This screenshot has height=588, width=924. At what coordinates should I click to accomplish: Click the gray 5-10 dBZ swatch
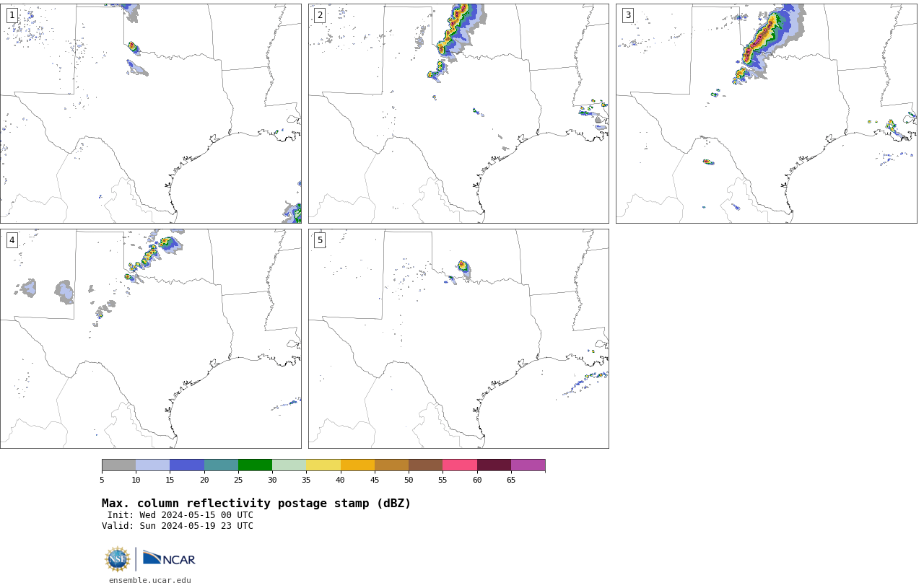pyautogui.click(x=118, y=465)
